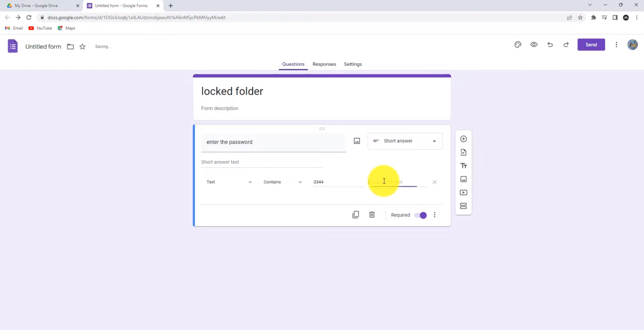The width and height of the screenshot is (644, 330).
Task: Import questions from the side toolbar
Action: point(463,152)
